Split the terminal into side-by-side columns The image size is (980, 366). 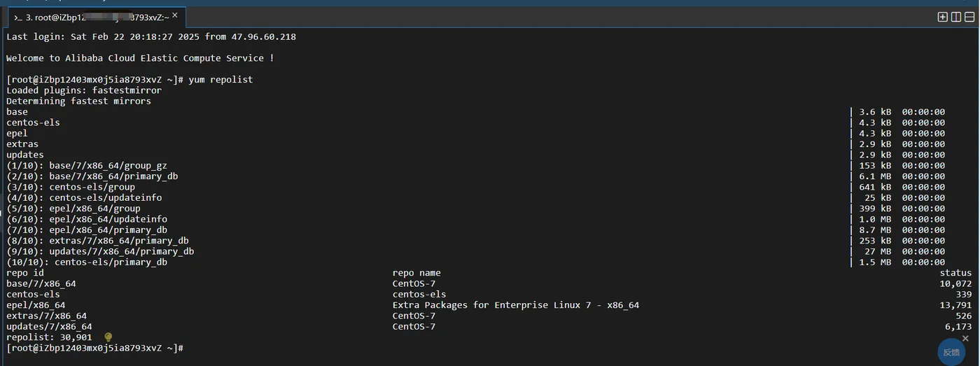[955, 17]
